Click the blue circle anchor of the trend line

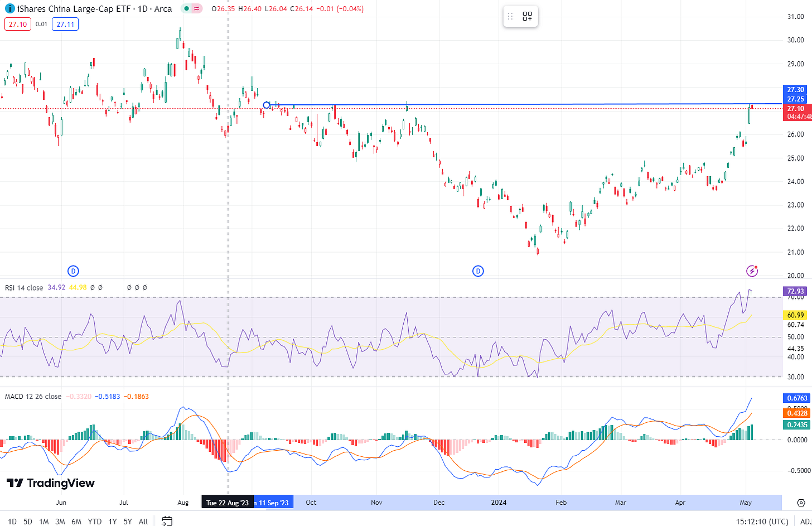267,105
